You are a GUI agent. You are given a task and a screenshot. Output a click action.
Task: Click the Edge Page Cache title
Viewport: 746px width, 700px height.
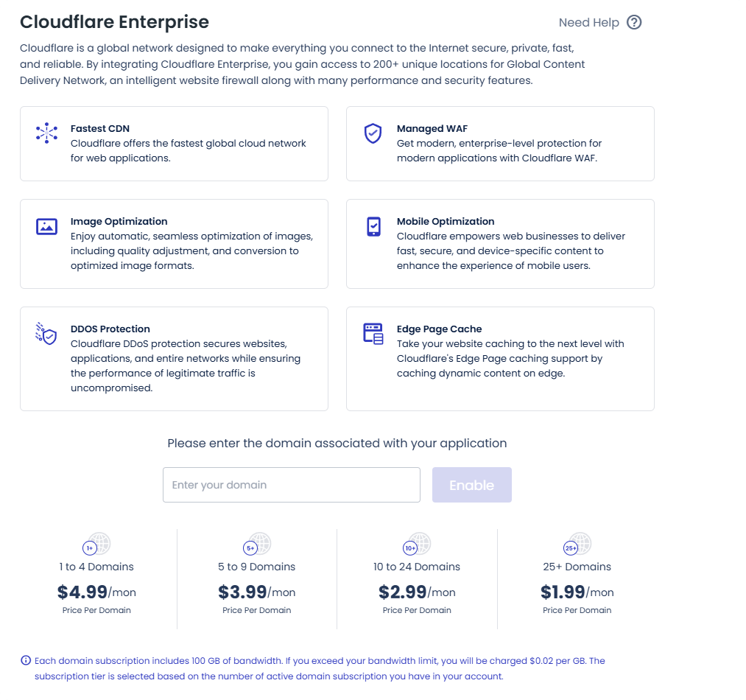click(x=439, y=329)
